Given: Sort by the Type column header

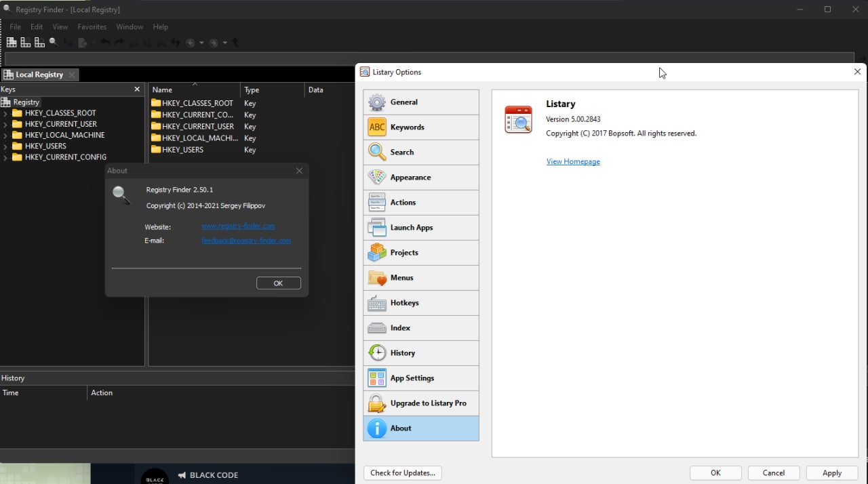Looking at the screenshot, I should [x=272, y=89].
